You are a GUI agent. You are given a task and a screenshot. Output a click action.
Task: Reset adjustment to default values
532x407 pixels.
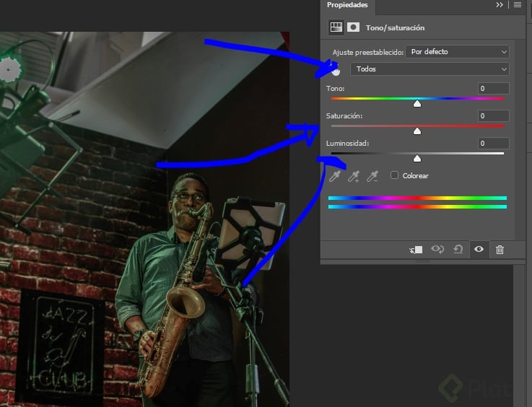pos(458,249)
